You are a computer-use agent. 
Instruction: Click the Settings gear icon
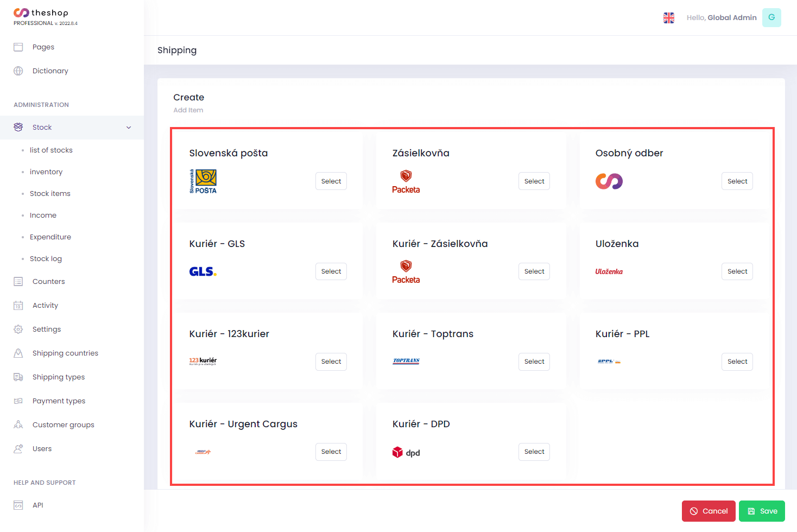[x=18, y=330]
